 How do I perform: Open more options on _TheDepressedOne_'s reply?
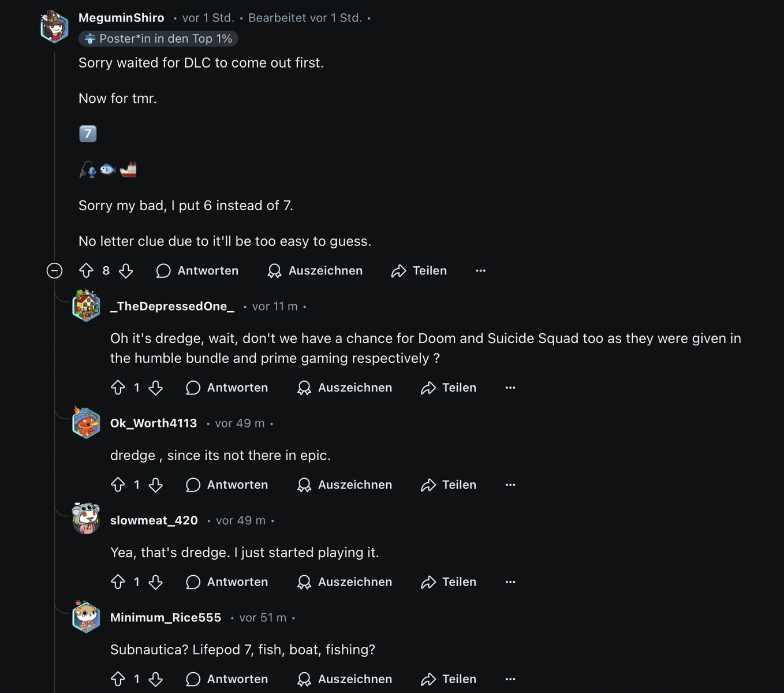click(x=510, y=388)
